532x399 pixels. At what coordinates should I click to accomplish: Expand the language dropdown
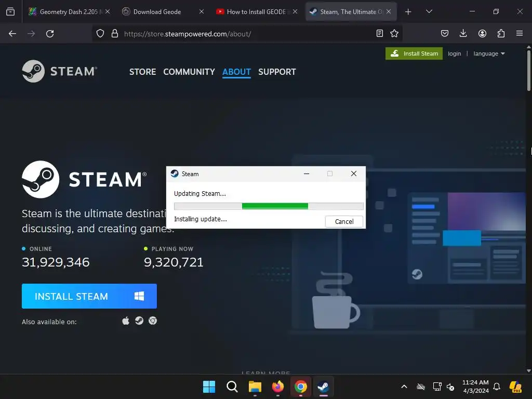click(489, 54)
